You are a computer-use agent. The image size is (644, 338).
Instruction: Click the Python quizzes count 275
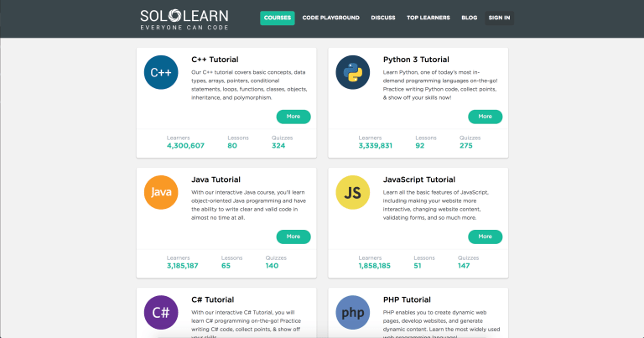(x=465, y=145)
